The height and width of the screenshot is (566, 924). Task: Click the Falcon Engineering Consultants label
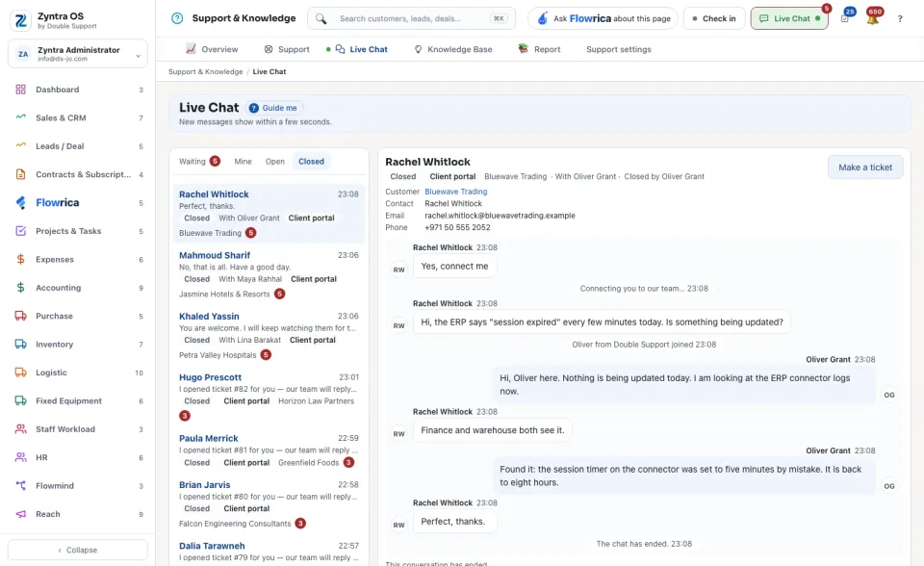[x=235, y=524]
